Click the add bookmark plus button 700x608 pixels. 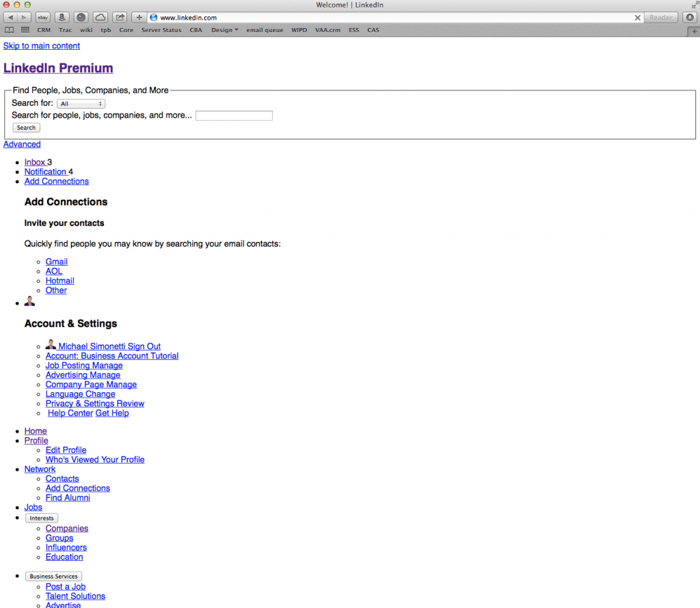click(x=139, y=17)
